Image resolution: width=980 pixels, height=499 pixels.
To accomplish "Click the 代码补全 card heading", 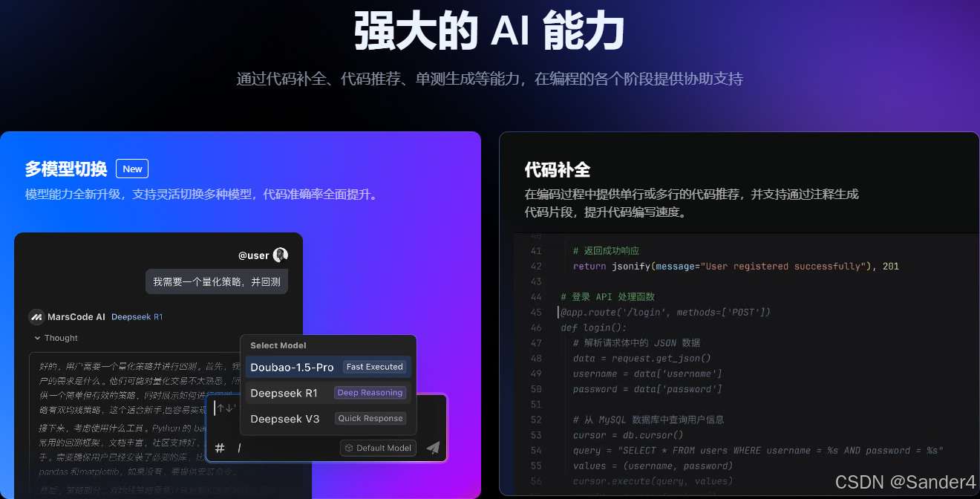I will pos(557,169).
